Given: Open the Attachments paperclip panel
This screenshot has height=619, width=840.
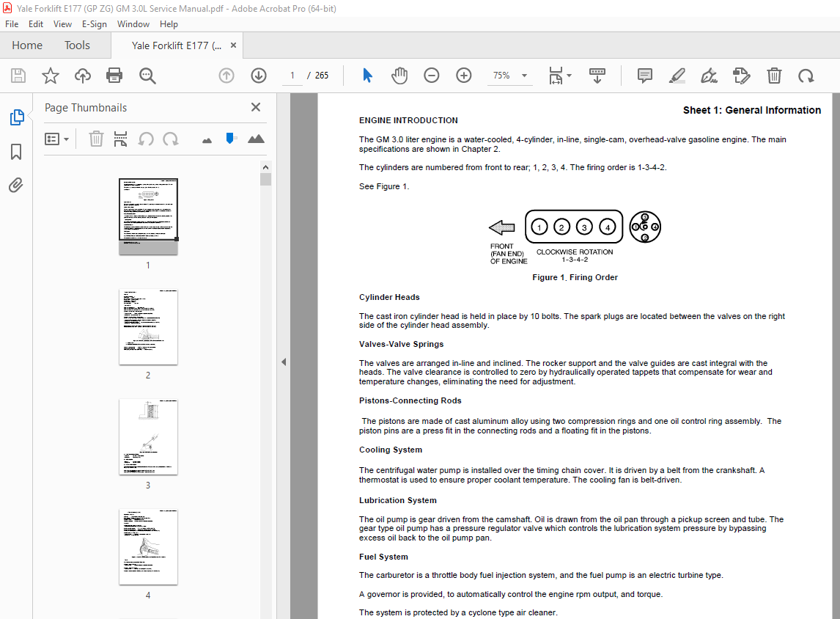Looking at the screenshot, I should [x=16, y=186].
